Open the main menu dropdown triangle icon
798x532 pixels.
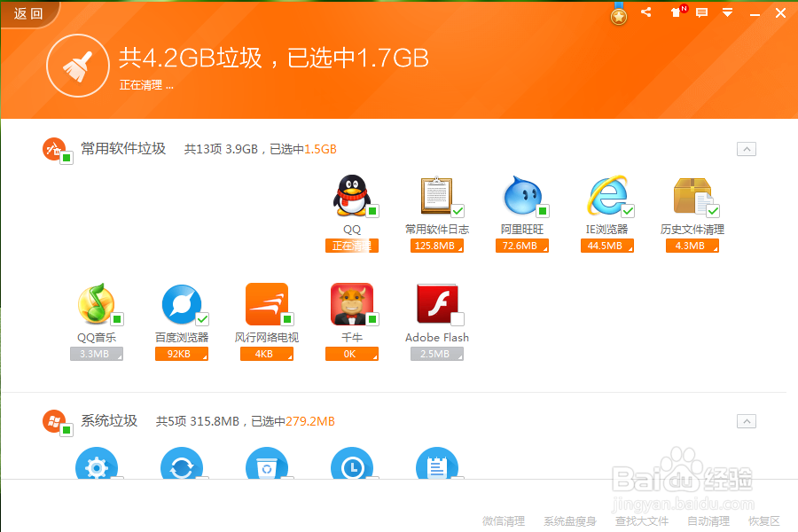click(x=728, y=12)
